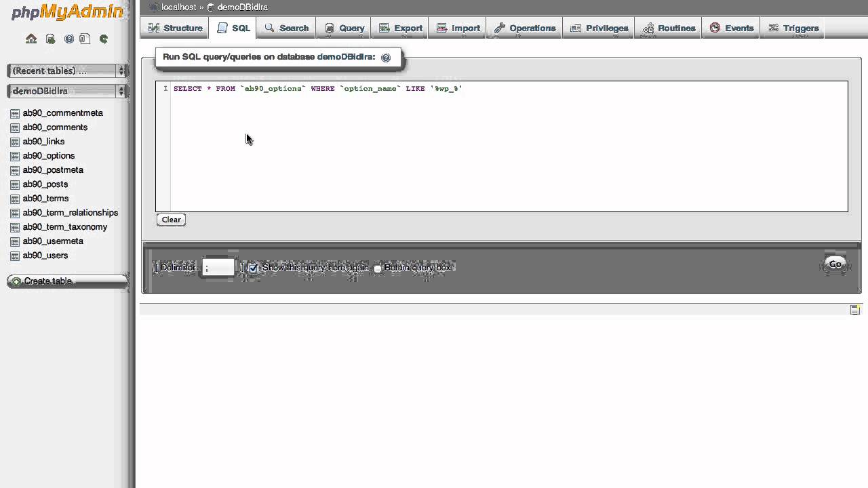Click the SQL query help question-mark icon
The height and width of the screenshot is (488, 868).
click(386, 58)
